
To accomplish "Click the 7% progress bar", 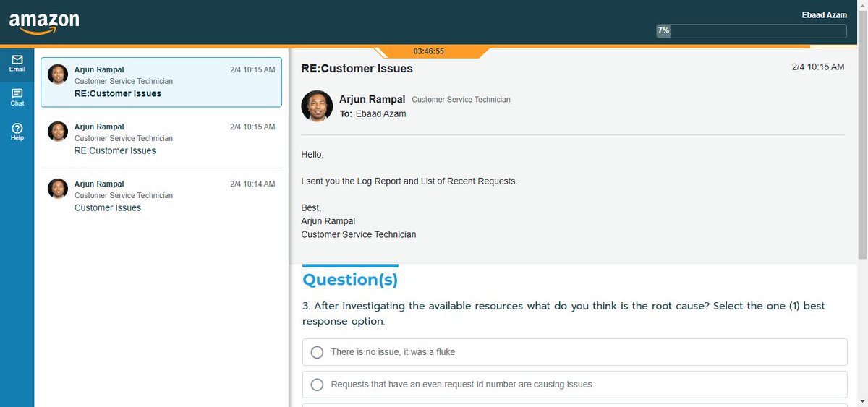I will 751,31.
